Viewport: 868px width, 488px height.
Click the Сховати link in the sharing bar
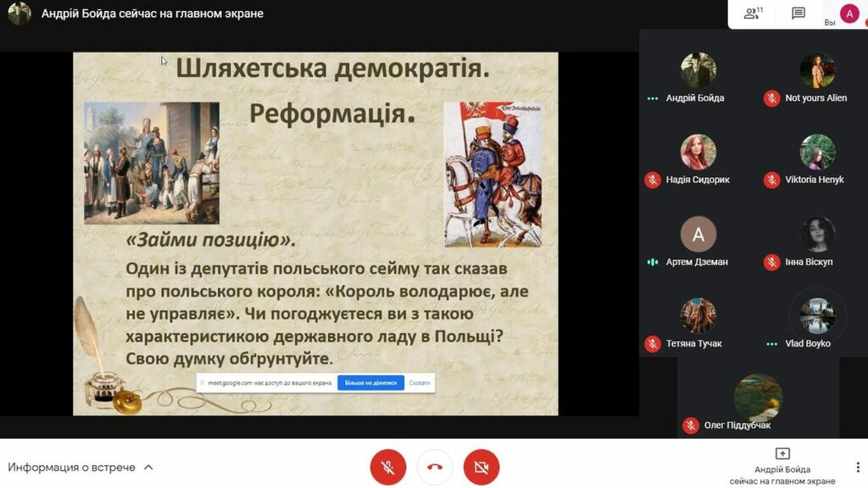(420, 383)
